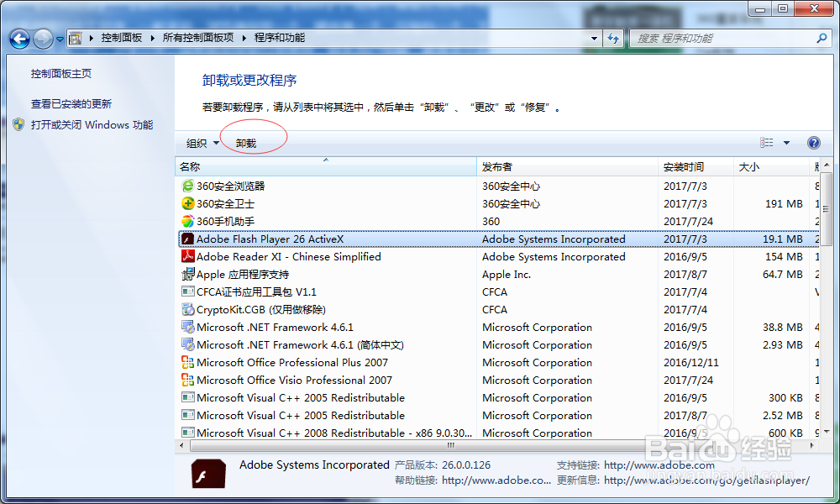Click the magnifier search icon
The height and width of the screenshot is (504, 840).
822,39
